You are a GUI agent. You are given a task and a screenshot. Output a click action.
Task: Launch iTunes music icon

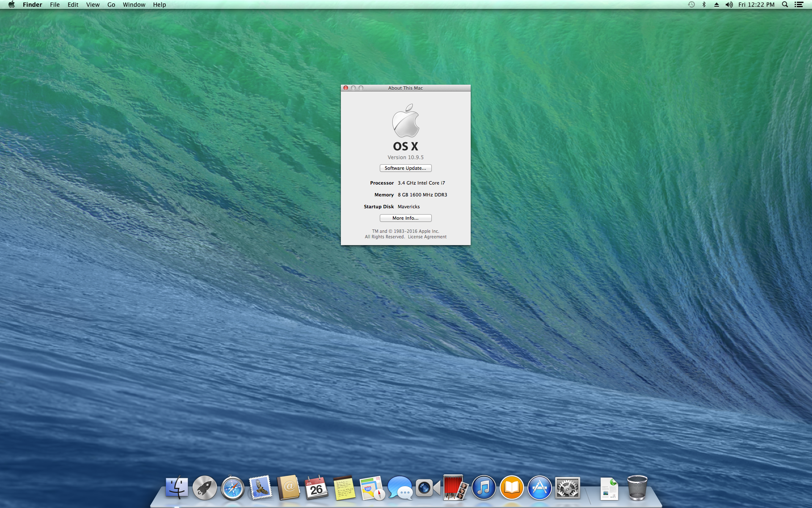coord(483,488)
